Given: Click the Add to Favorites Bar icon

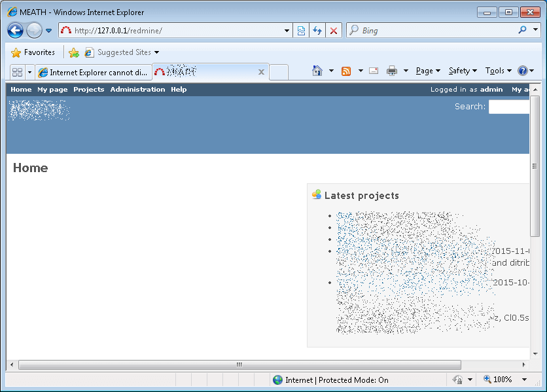Looking at the screenshot, I should (x=74, y=52).
